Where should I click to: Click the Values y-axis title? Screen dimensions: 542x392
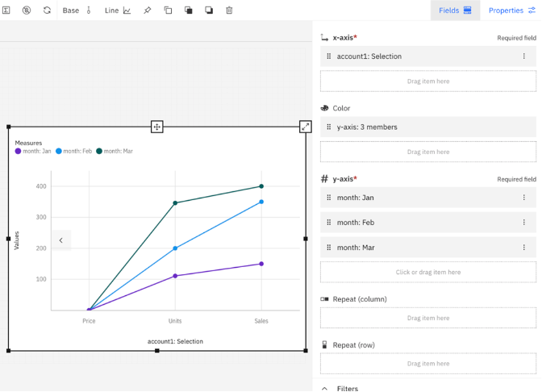(17, 240)
